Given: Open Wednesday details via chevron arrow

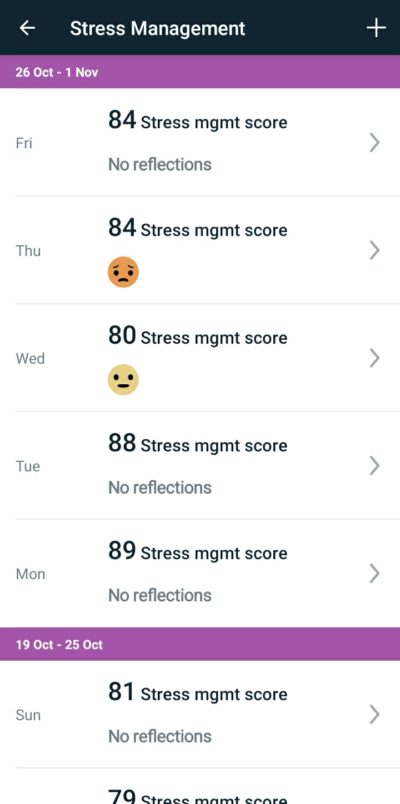Looking at the screenshot, I should 374,358.
